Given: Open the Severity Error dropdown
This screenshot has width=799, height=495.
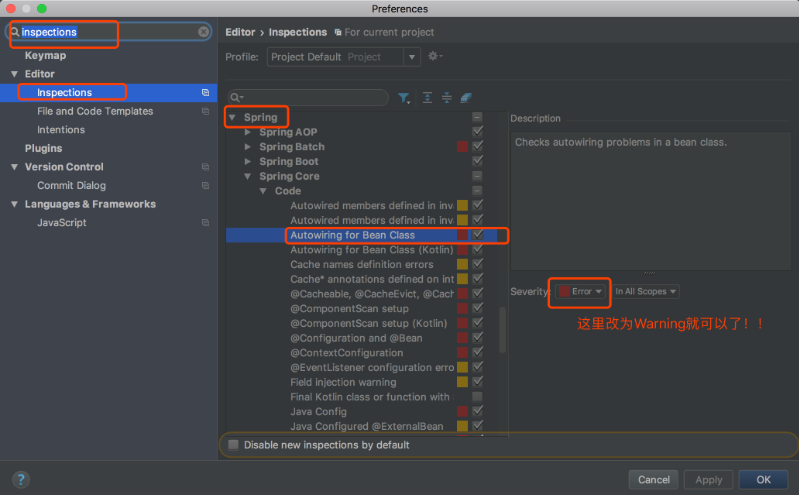Looking at the screenshot, I should (580, 292).
